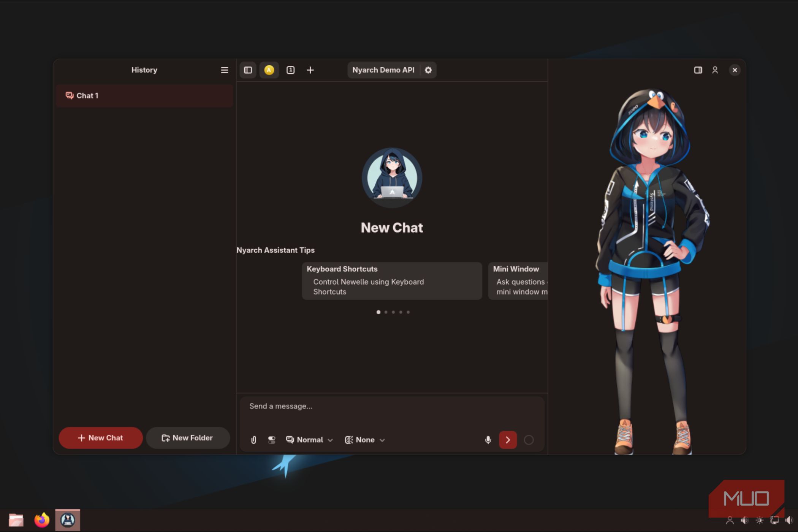Click the user profile icon at the top right
This screenshot has width=798, height=532.
click(x=715, y=70)
